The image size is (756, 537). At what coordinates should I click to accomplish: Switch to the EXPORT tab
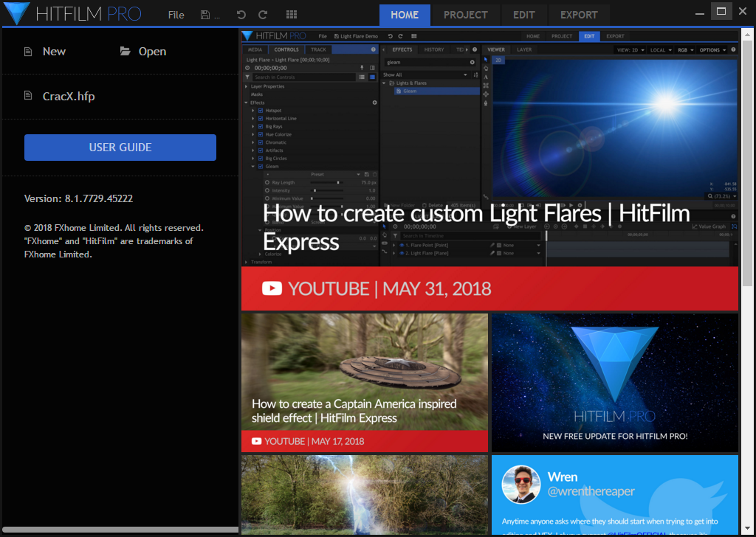tap(579, 15)
